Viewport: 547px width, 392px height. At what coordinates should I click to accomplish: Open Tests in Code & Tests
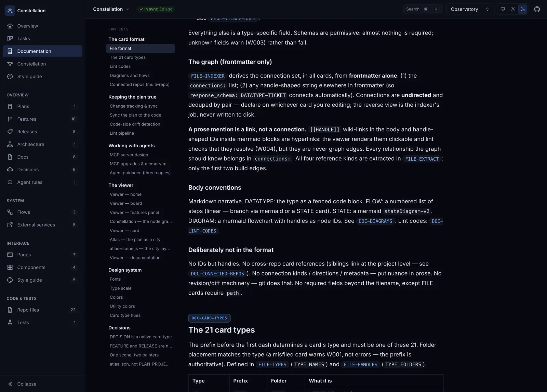tap(42, 323)
